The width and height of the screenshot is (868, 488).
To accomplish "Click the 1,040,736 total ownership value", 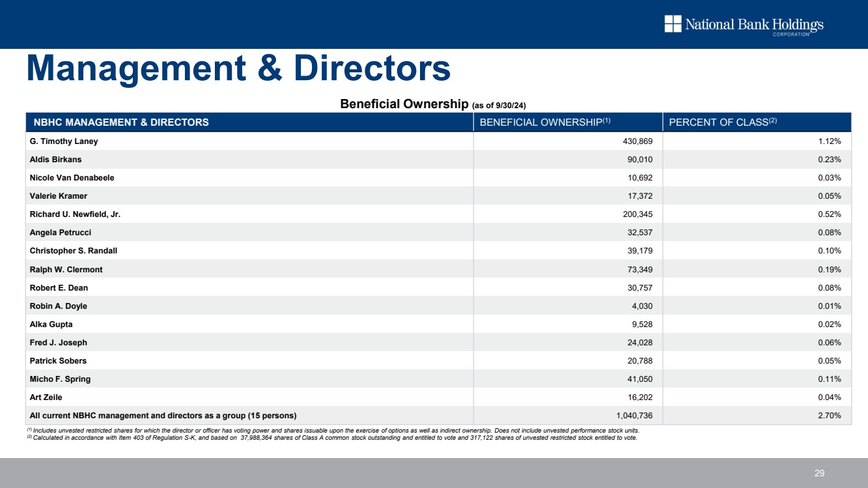I will 634,416.
